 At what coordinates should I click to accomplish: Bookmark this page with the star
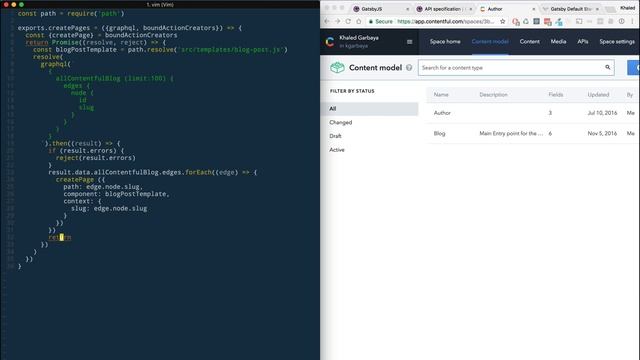503,21
